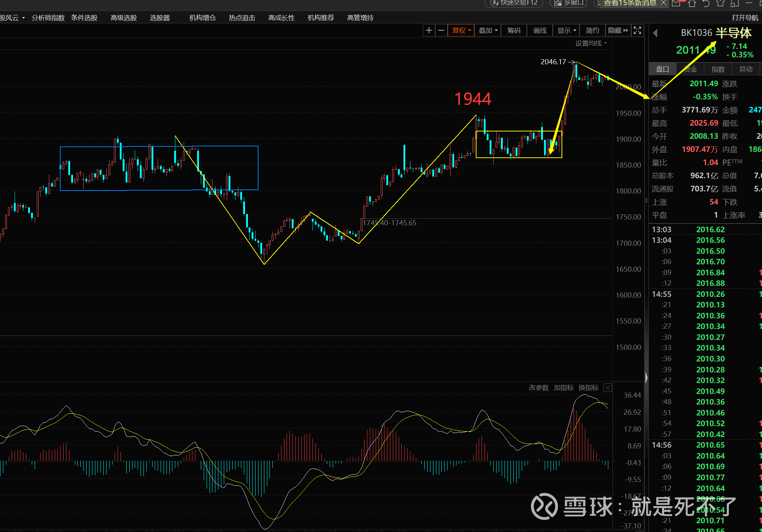Toggle 简约 simple display mode
Image resolution: width=762 pixels, height=532 pixels.
pyautogui.click(x=592, y=31)
